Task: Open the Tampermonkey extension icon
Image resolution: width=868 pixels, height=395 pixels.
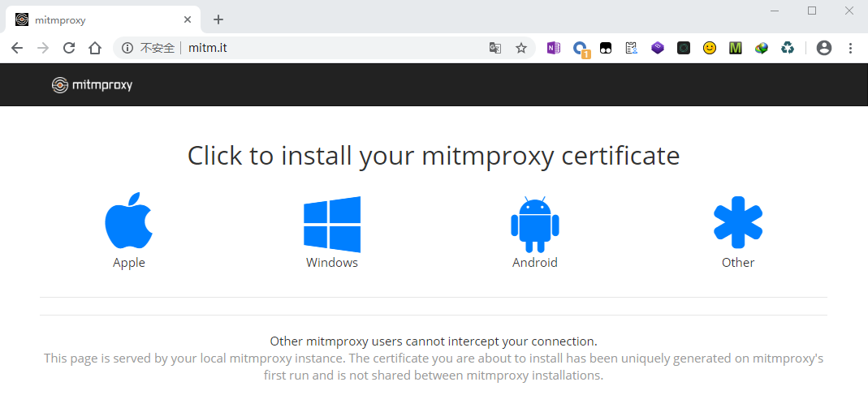Action: coord(606,49)
